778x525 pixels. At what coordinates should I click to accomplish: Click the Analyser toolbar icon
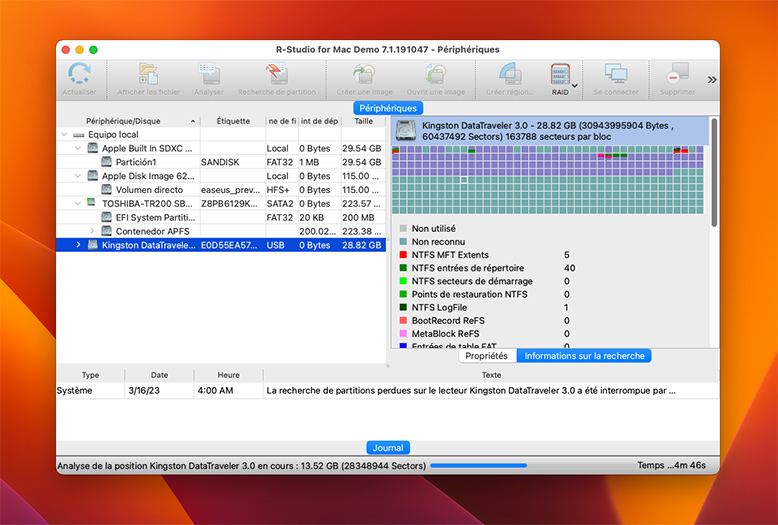[209, 74]
